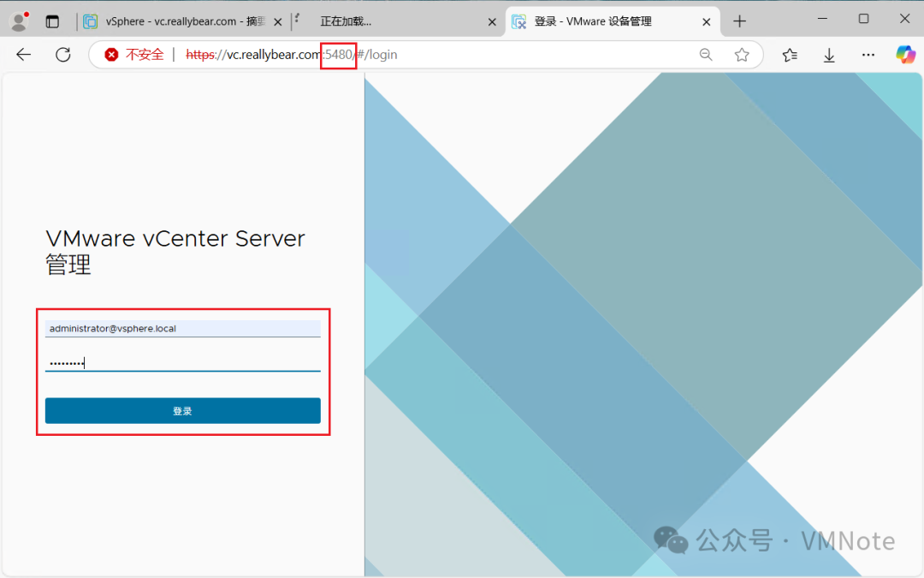Click the 不安全 security label
Screen dimensions: 924x578
[145, 55]
